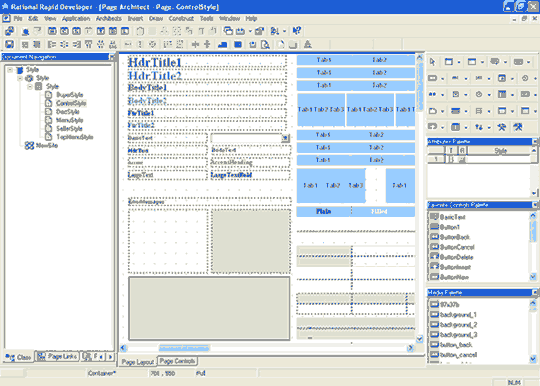This screenshot has width=540, height=386.
Task: Close the Attributes Palette panel
Action: pyautogui.click(x=535, y=142)
